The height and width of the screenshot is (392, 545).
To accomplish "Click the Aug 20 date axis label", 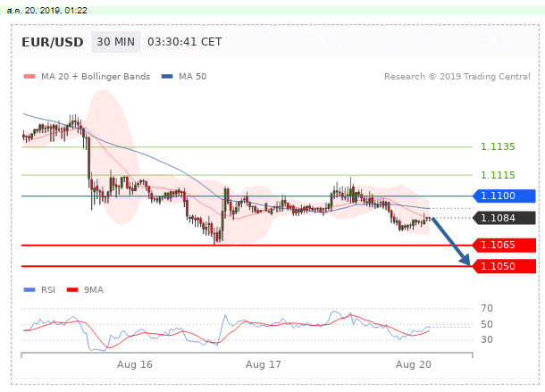I will pos(414,364).
